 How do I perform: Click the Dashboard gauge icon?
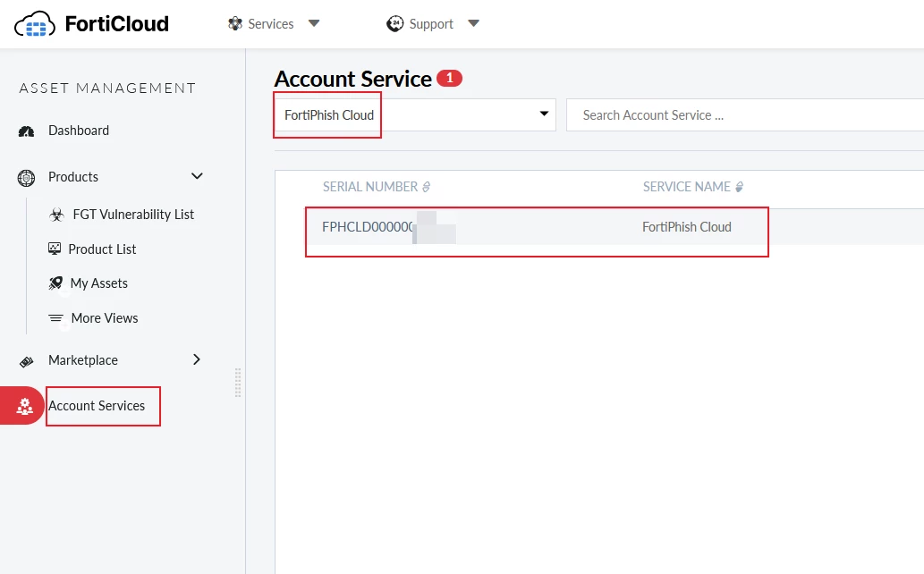26,131
